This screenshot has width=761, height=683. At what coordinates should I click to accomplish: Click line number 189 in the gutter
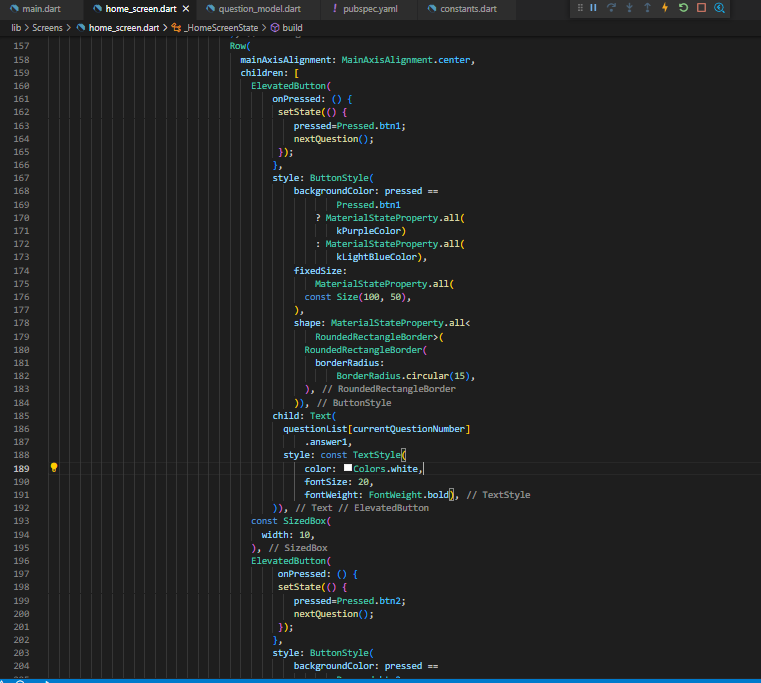click(21, 469)
